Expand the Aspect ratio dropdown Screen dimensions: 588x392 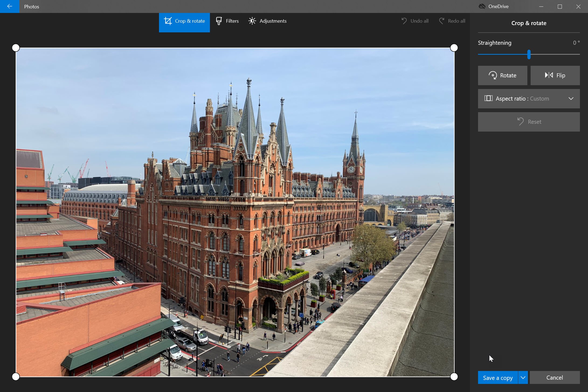[571, 98]
